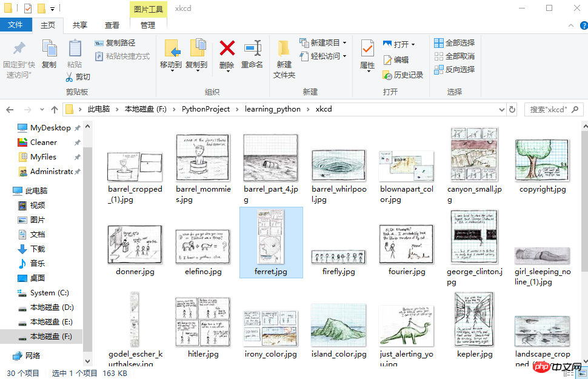Click the Rename icon
This screenshot has height=379, width=588.
click(x=253, y=49)
